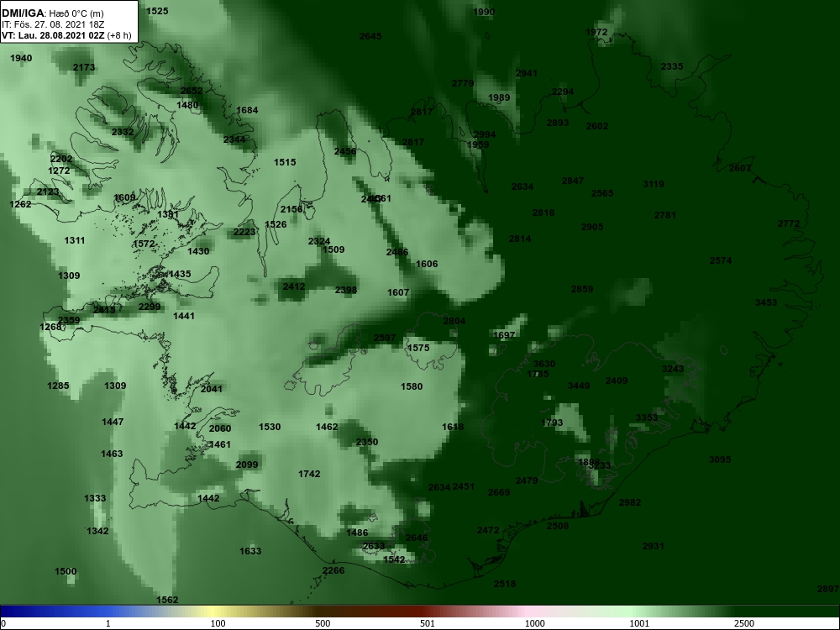This screenshot has height=630, width=840.
Task: Click the value 2099 on the map
Action: point(247,465)
